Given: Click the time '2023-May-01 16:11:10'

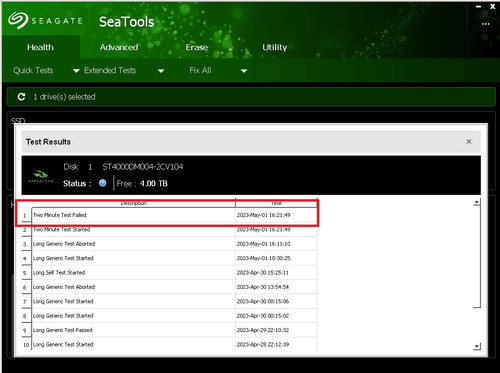Looking at the screenshot, I should click(263, 244).
